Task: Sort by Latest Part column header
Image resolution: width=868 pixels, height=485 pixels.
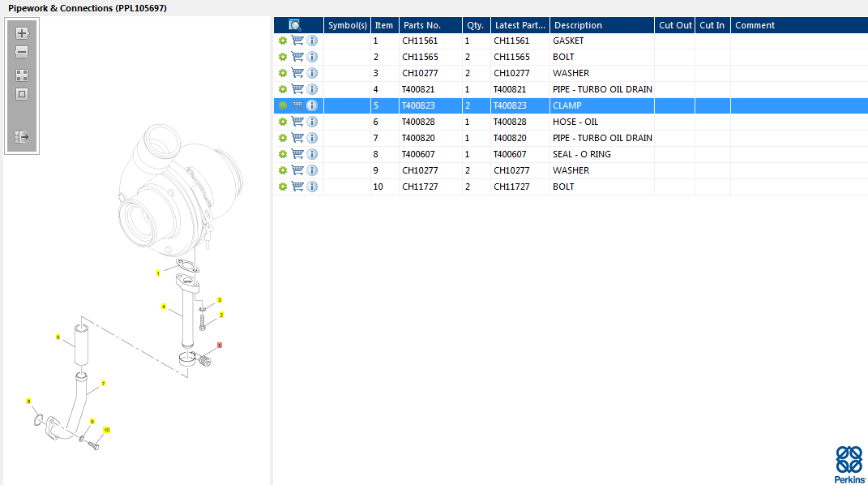Action: pos(520,25)
